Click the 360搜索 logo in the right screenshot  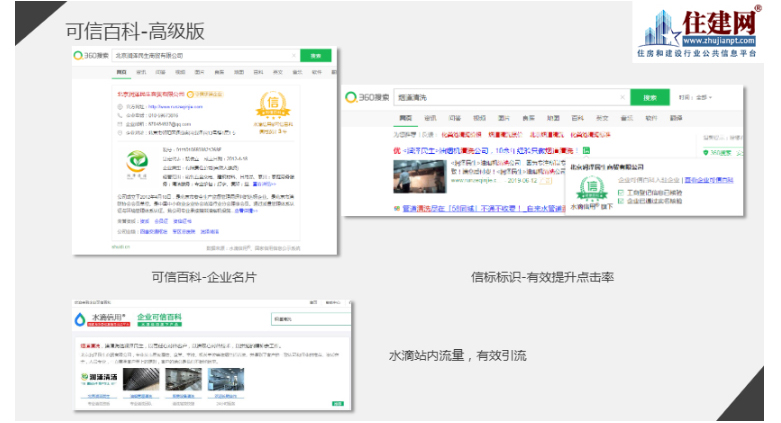(x=366, y=97)
